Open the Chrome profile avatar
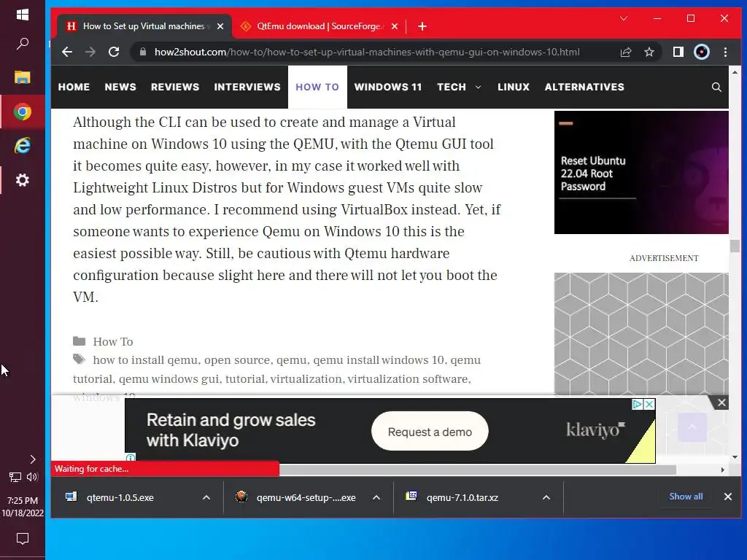This screenshot has width=747, height=560. [701, 52]
